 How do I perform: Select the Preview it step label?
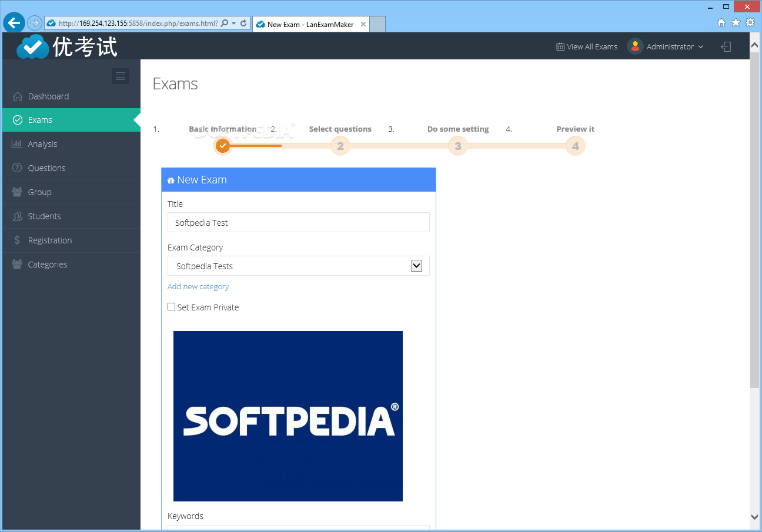576,129
